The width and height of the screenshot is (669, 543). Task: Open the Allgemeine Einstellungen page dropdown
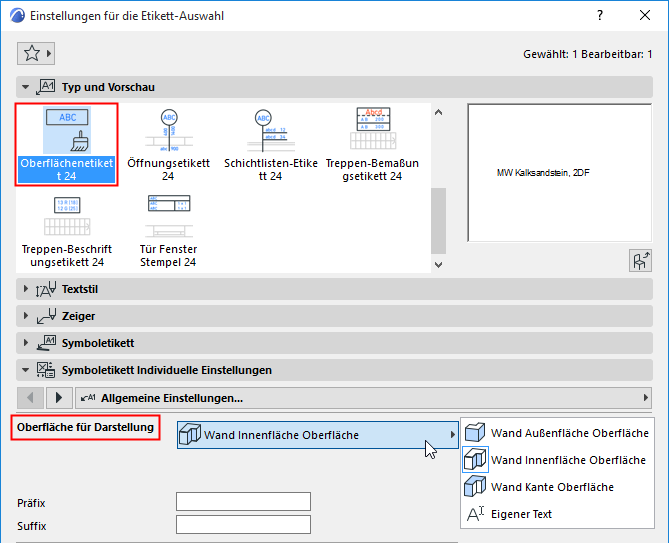click(364, 398)
